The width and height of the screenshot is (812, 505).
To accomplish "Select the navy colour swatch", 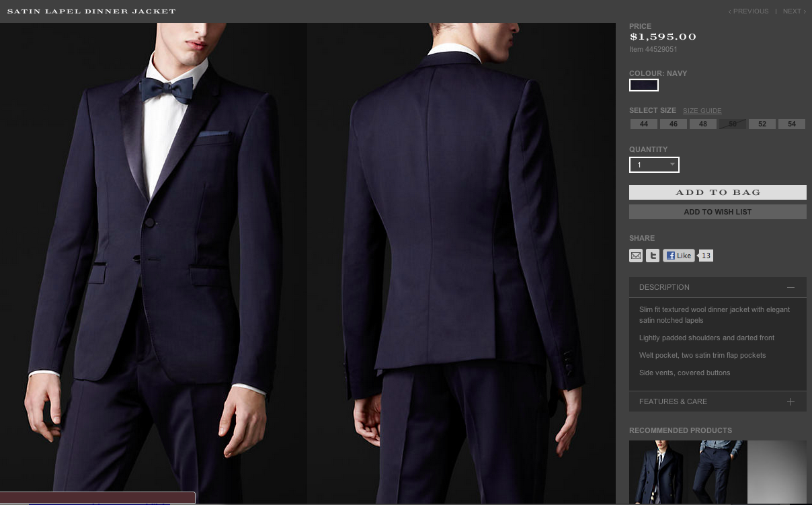I will pos(643,85).
